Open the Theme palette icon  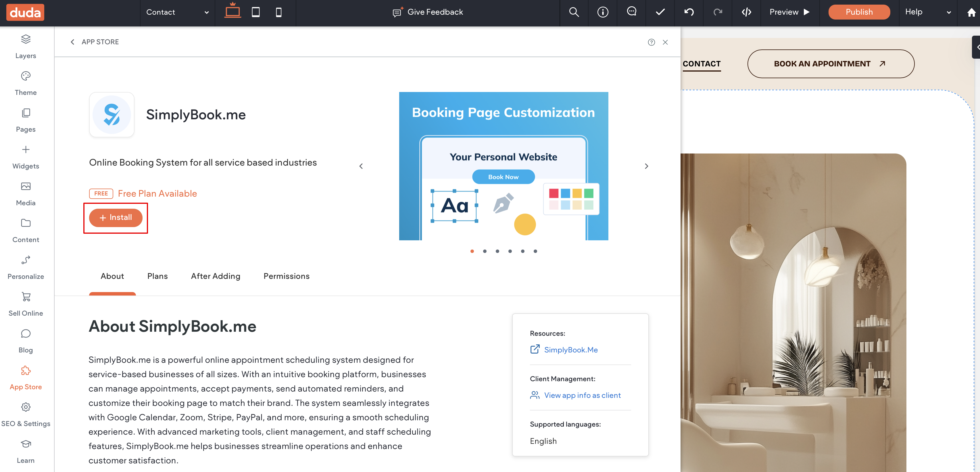(26, 76)
